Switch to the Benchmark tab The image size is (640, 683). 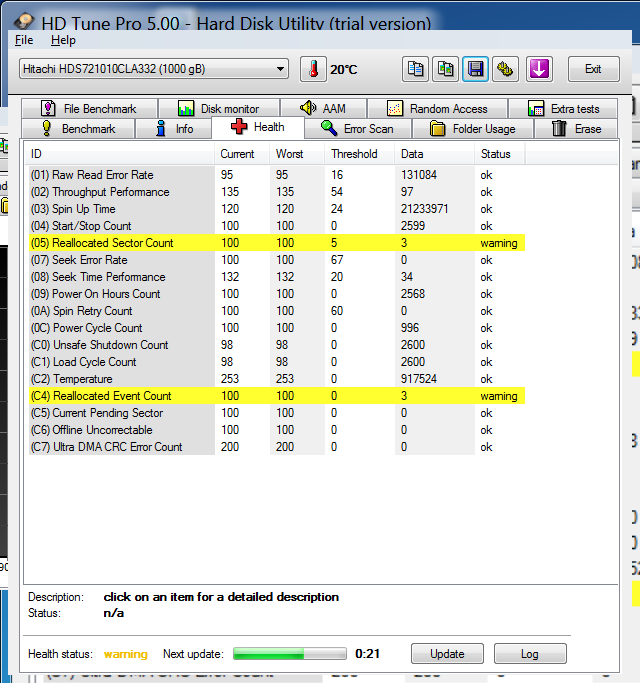[x=78, y=129]
